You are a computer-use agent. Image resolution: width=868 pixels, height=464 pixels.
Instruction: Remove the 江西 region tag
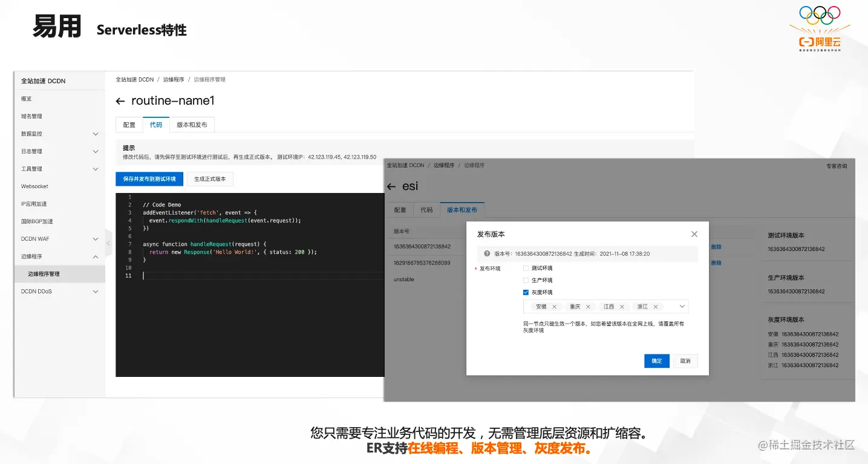coord(622,307)
